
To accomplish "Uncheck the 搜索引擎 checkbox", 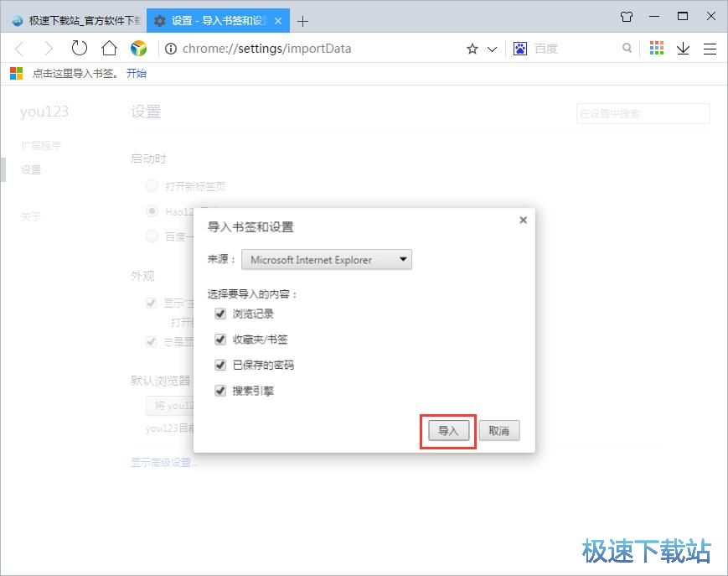I will (220, 390).
